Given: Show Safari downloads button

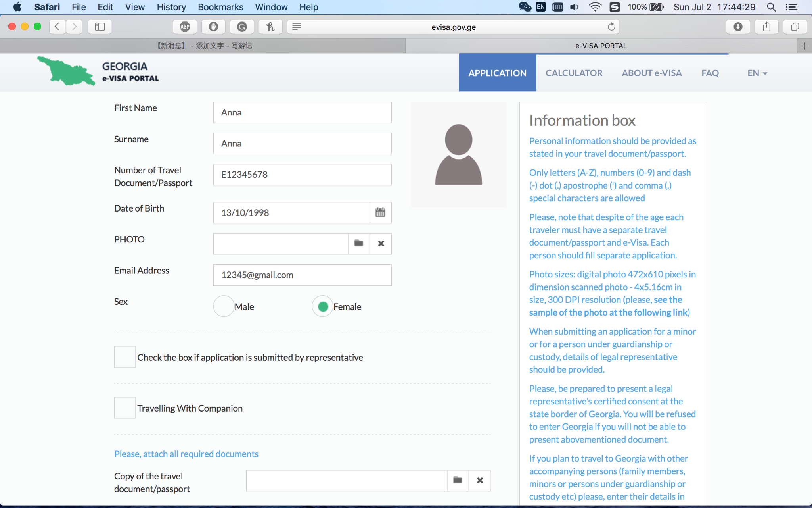Looking at the screenshot, I should click(738, 27).
